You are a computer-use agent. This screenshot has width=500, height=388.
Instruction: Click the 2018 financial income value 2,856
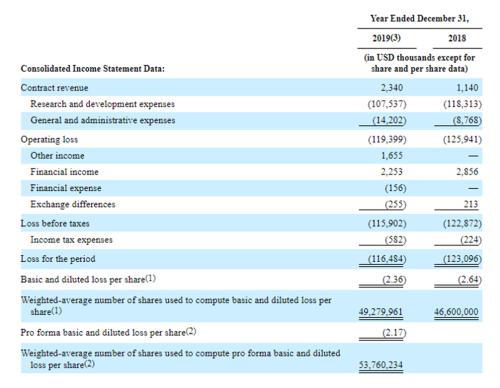(467, 172)
